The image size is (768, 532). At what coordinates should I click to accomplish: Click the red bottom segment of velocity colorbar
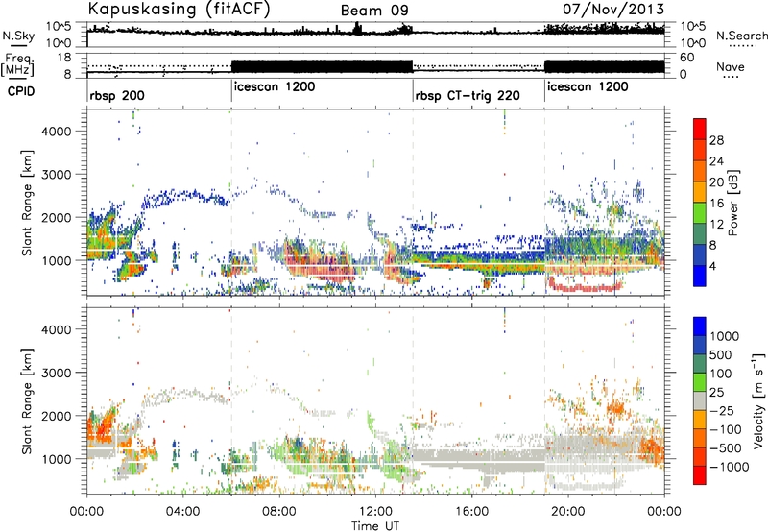700,475
